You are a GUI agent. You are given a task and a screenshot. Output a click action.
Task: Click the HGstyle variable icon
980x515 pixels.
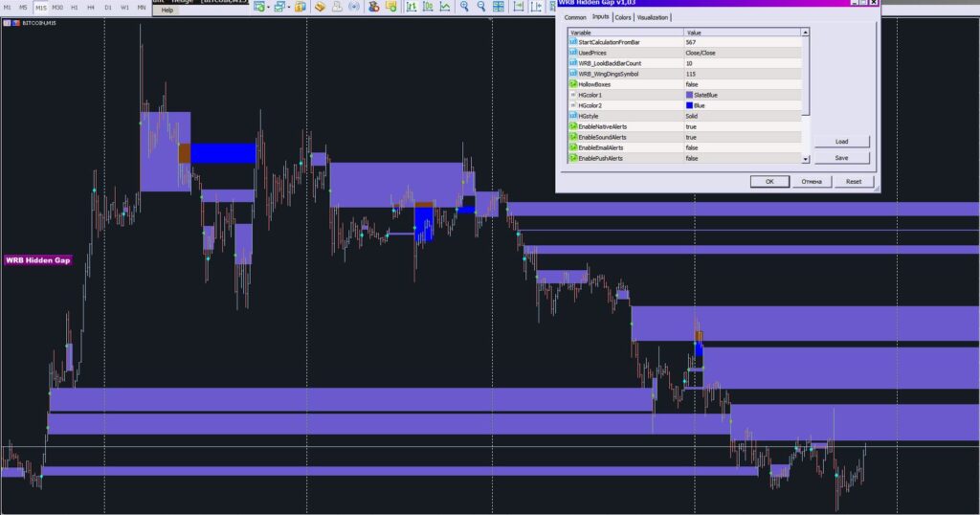(573, 116)
